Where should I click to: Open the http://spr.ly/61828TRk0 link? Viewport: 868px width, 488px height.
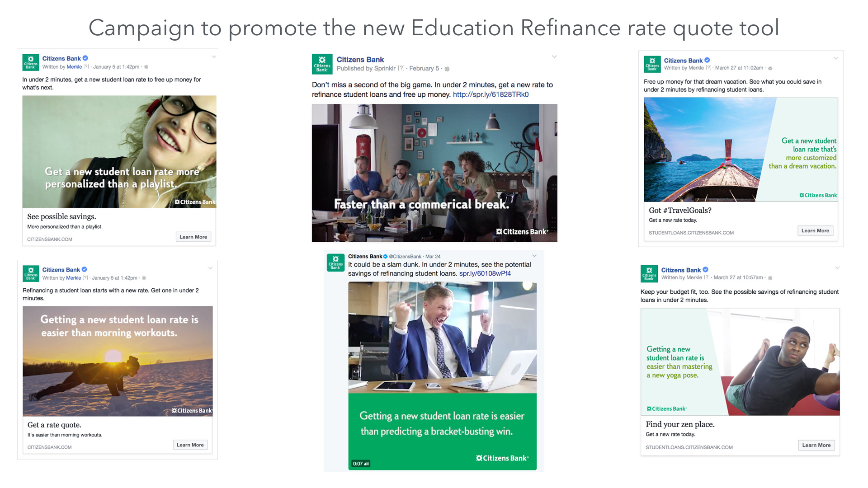(491, 94)
